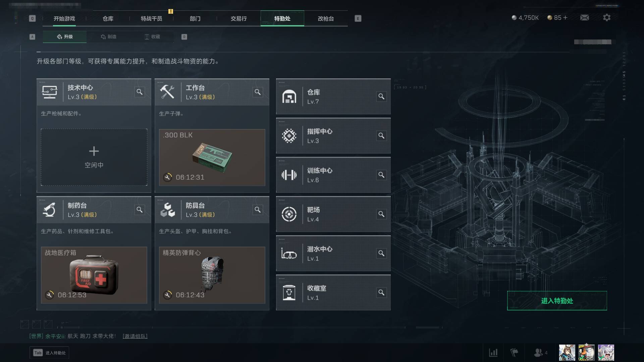Click magnifier icon for 潜水中心
This screenshot has height=362, width=644.
coord(381,253)
